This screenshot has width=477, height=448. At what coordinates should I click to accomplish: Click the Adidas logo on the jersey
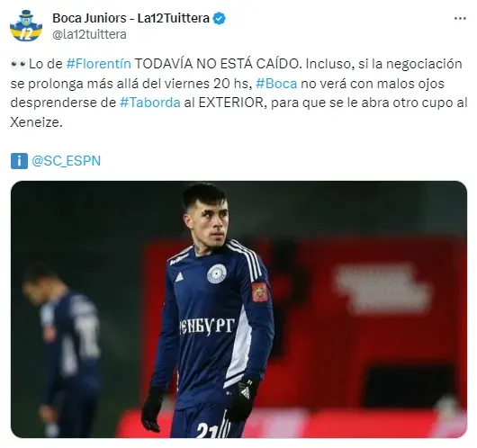(x=179, y=277)
